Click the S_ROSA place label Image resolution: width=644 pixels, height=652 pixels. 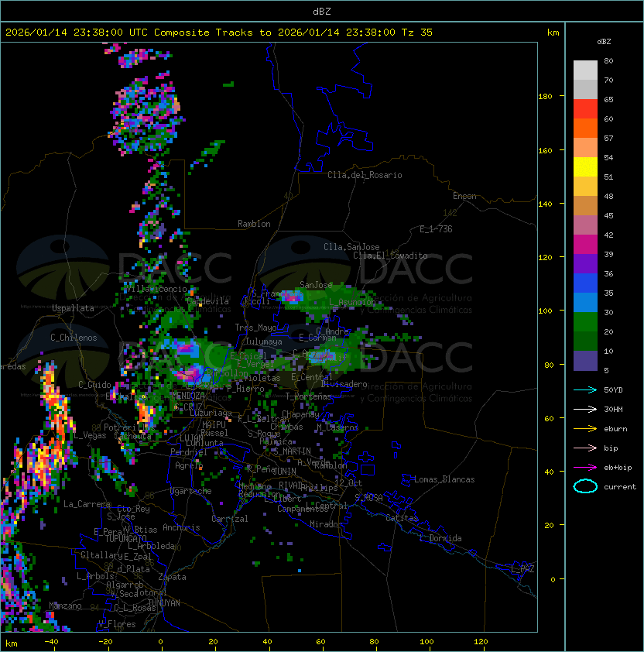(x=368, y=498)
